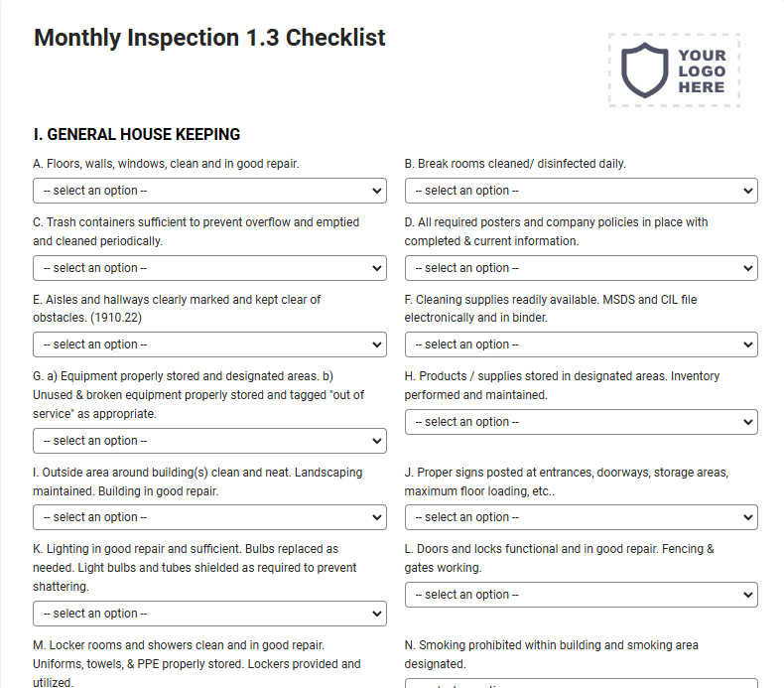Choose option for Outside area around building
The image size is (784, 688).
click(x=209, y=517)
